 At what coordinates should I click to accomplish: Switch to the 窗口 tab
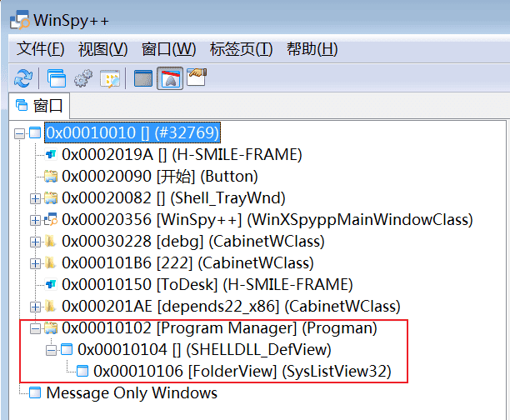click(39, 106)
